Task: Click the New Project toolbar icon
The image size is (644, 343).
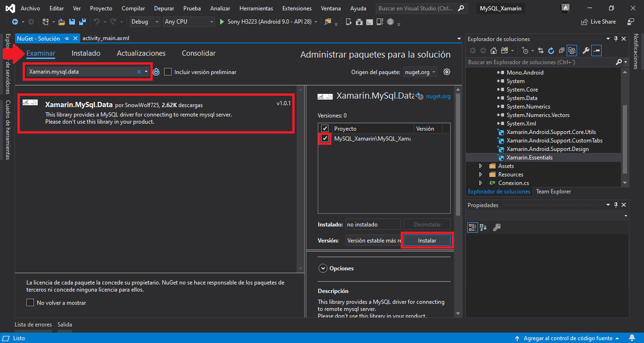Action: pos(45,22)
